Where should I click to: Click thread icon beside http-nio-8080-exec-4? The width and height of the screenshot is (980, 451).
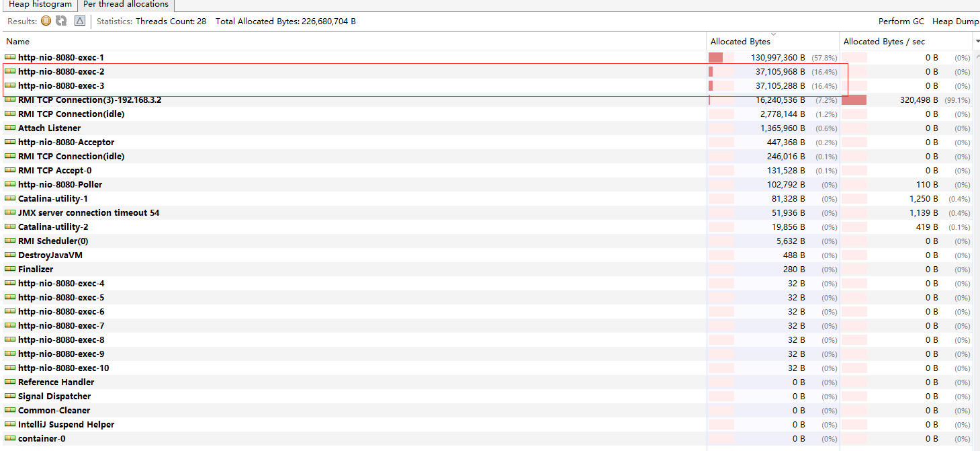10,283
